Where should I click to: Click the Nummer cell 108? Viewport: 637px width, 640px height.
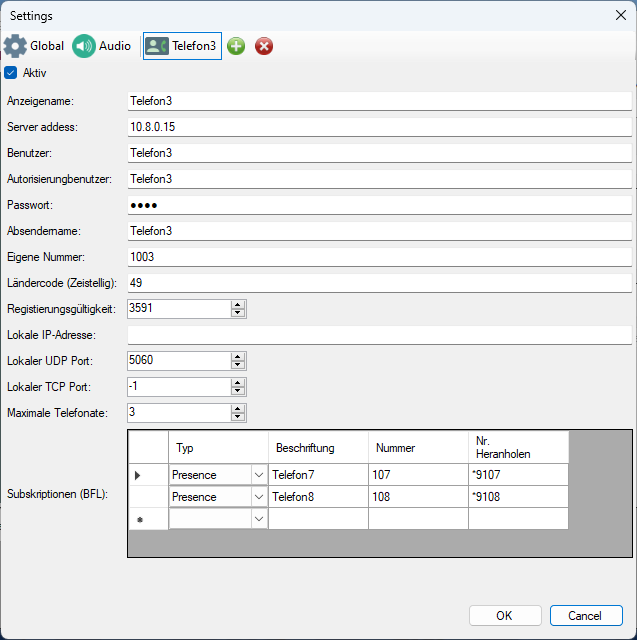pos(419,497)
